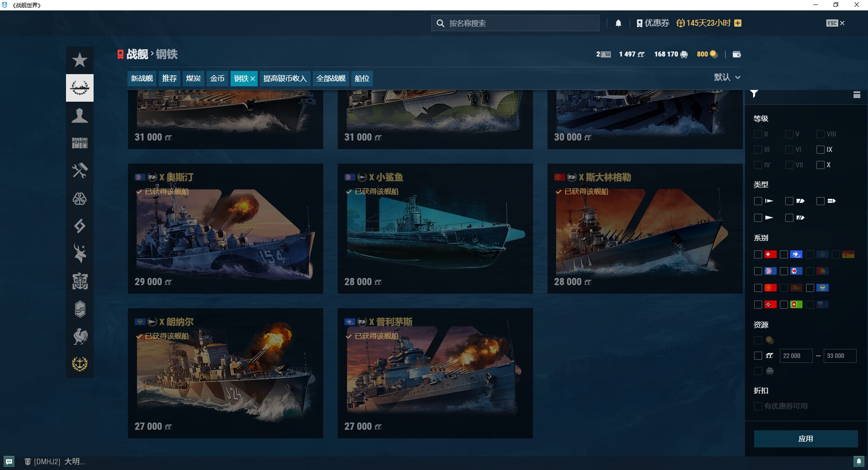Screen dimensions: 868x470
Task: Open the featured star section in sidebar
Action: [x=80, y=60]
